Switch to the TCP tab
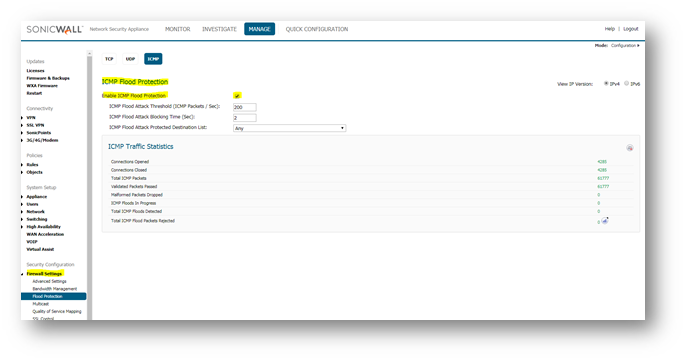 click(x=109, y=59)
